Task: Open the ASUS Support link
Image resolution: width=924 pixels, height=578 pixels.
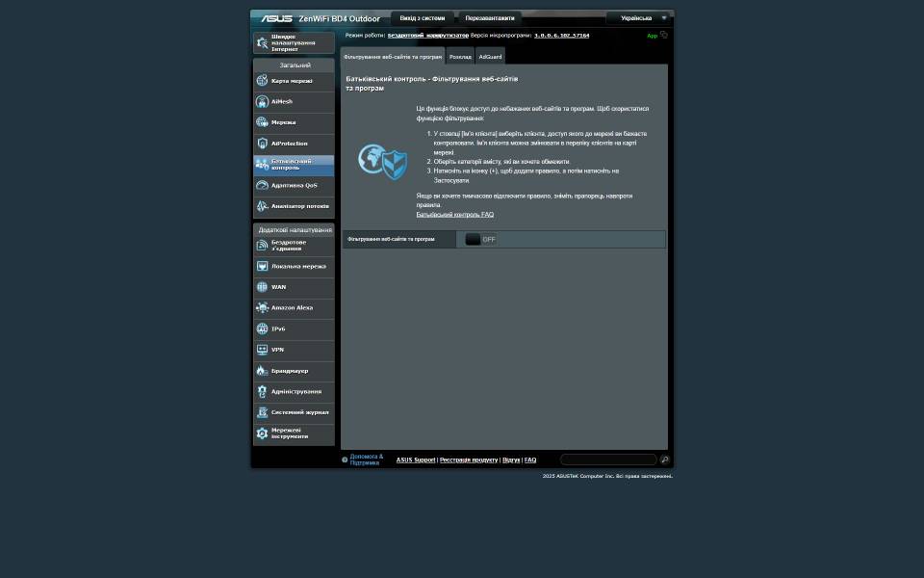Action: pyautogui.click(x=416, y=460)
